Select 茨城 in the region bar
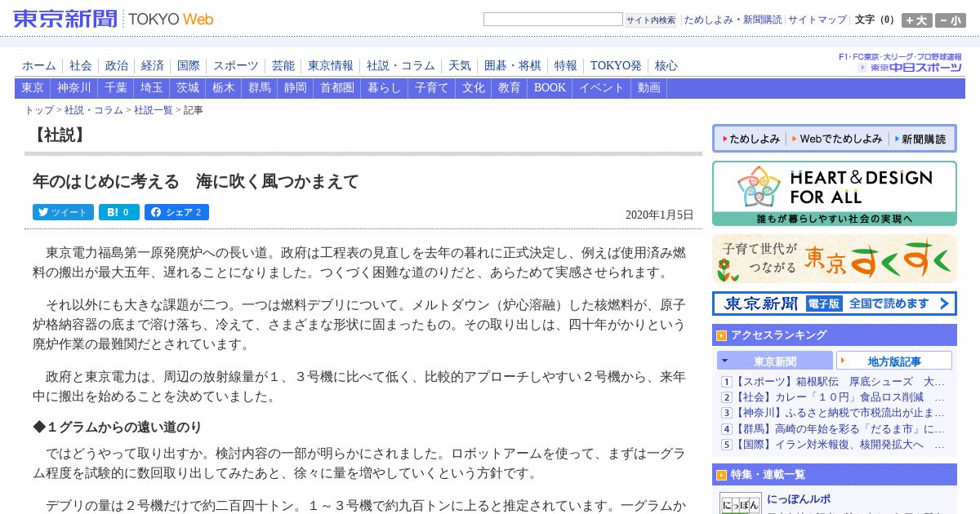This screenshot has width=980, height=514. click(x=188, y=88)
